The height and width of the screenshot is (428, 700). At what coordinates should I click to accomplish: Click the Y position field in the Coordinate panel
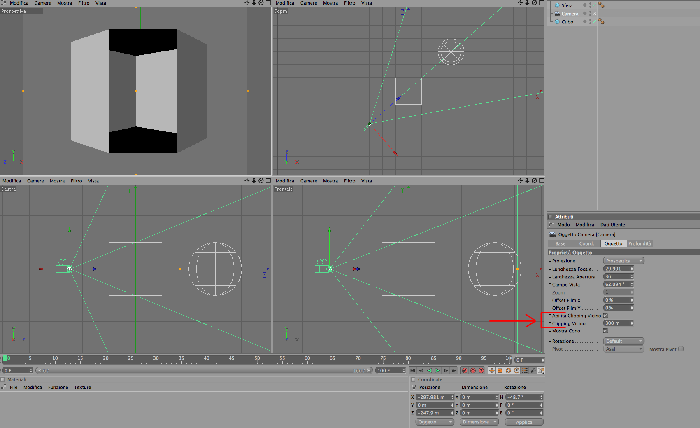tap(435, 405)
